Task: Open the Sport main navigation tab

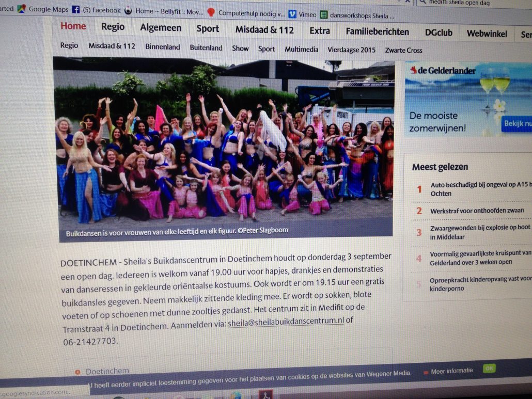Action: 208,29
